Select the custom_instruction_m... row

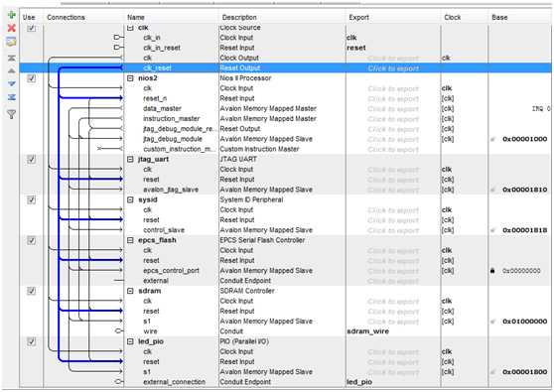(x=179, y=150)
